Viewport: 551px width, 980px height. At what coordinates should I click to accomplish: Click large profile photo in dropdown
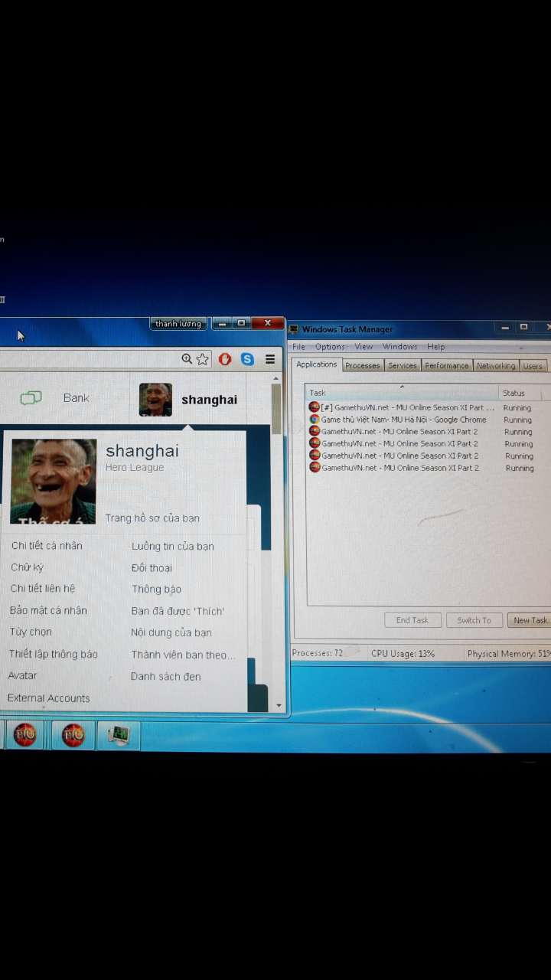pos(53,482)
